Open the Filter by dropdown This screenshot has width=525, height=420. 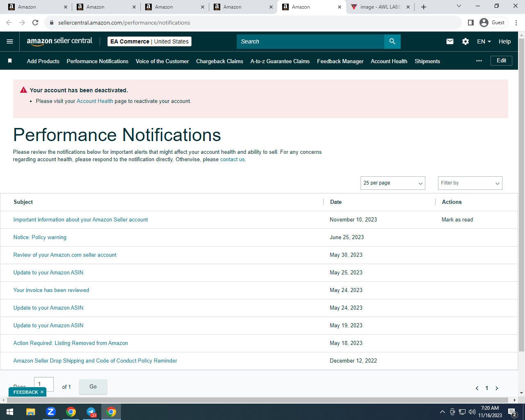click(470, 183)
